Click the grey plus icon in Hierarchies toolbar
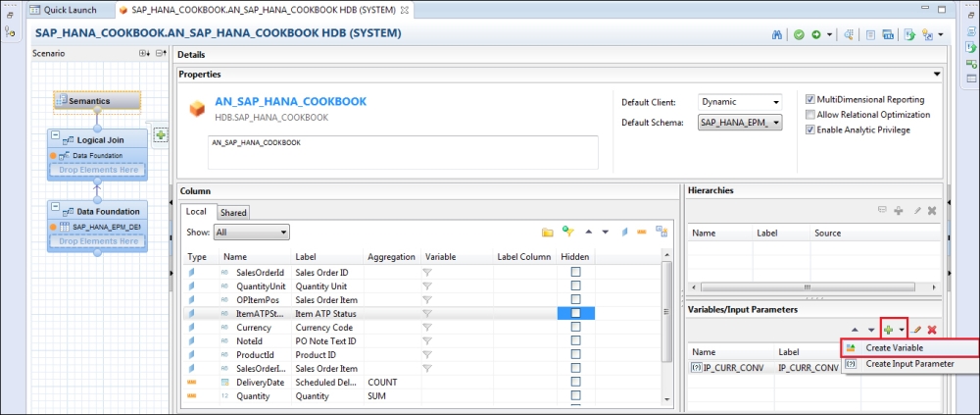Image resolution: width=980 pixels, height=415 pixels. (x=899, y=211)
